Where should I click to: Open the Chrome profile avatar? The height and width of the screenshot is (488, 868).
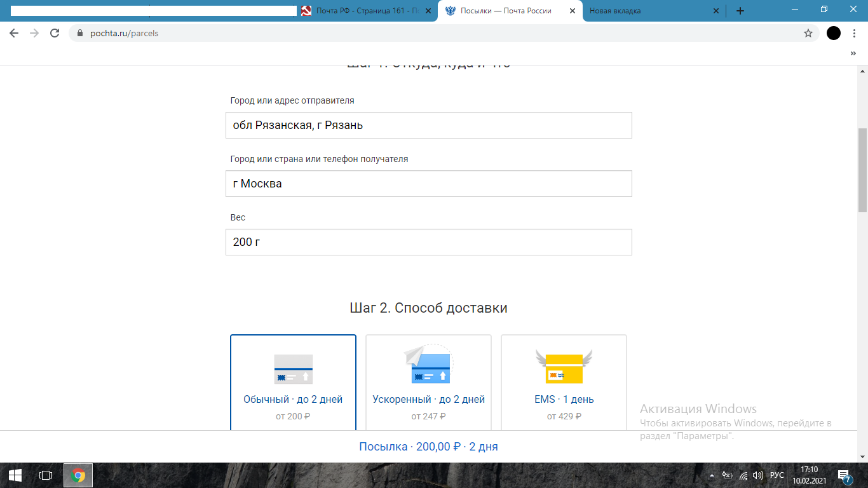coord(834,33)
